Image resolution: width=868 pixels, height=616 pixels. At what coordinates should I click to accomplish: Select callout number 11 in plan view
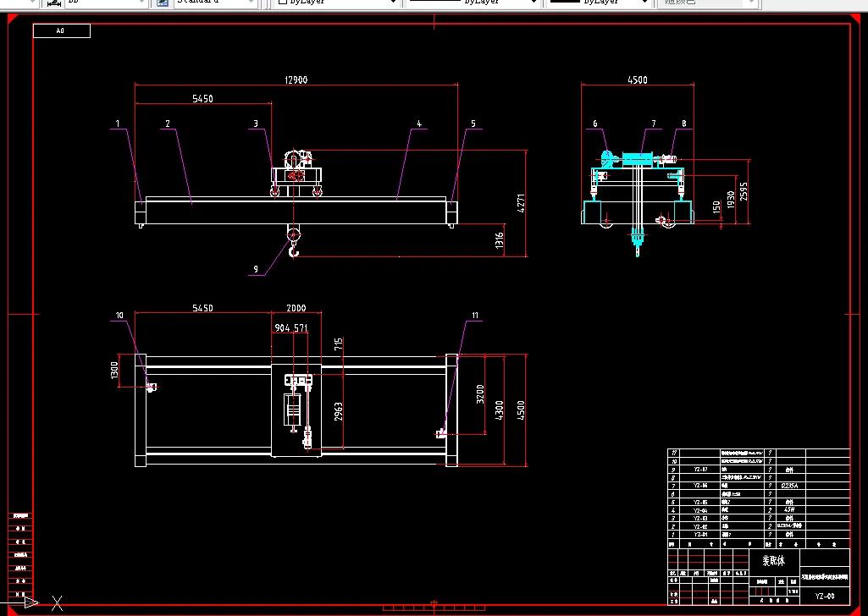[475, 315]
